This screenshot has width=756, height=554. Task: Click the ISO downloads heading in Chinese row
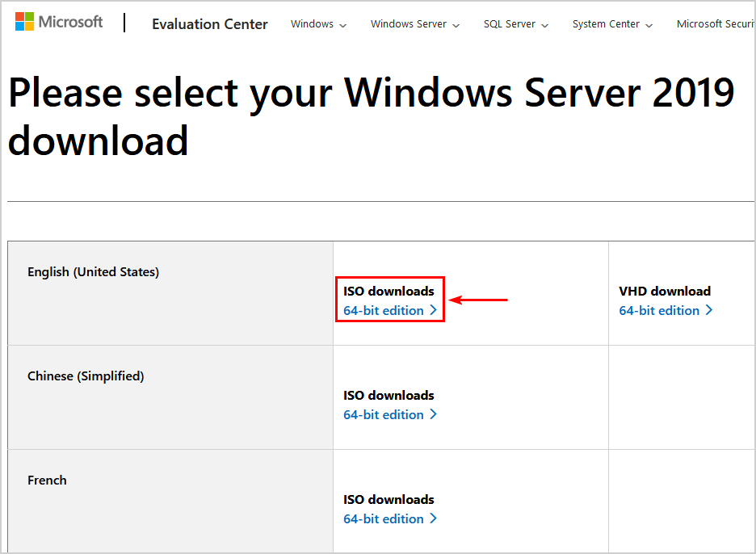point(388,396)
